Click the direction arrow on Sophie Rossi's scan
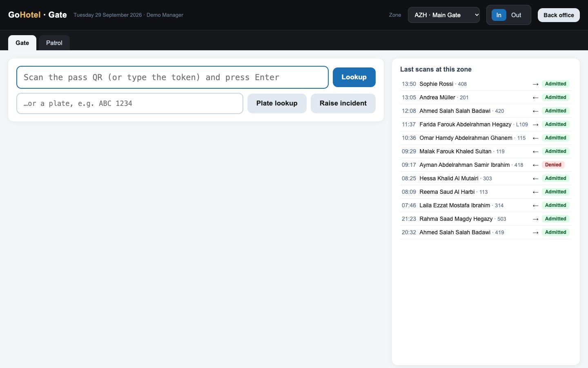Screen dimensions: 588x368 535,84
